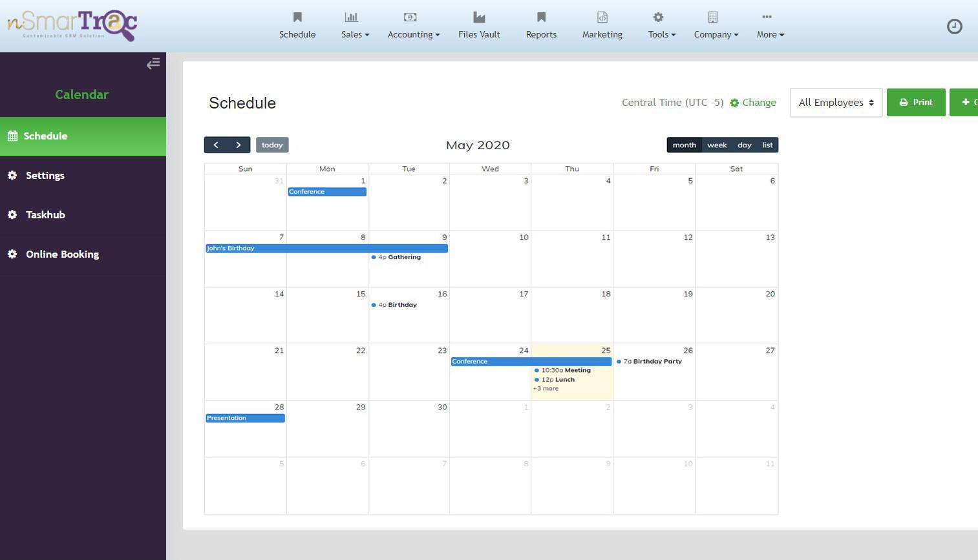Go to previous month arrow
Screen dimensions: 978x560
click(216, 145)
